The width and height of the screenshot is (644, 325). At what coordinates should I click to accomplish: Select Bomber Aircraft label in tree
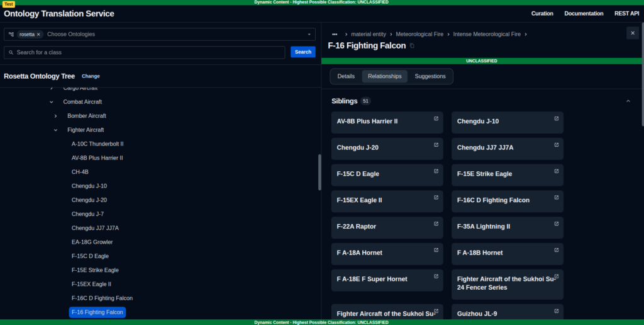[87, 116]
